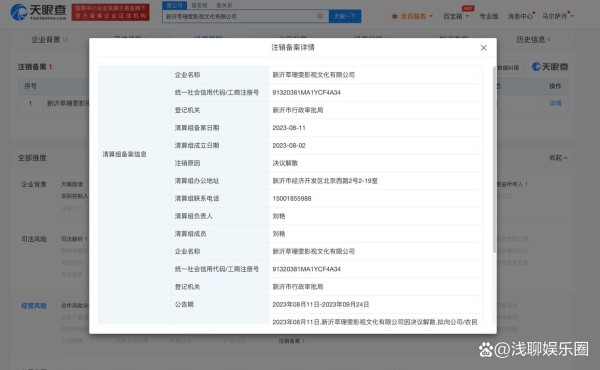
Task: Click the 会员服务 crown icon
Action: click(x=395, y=16)
